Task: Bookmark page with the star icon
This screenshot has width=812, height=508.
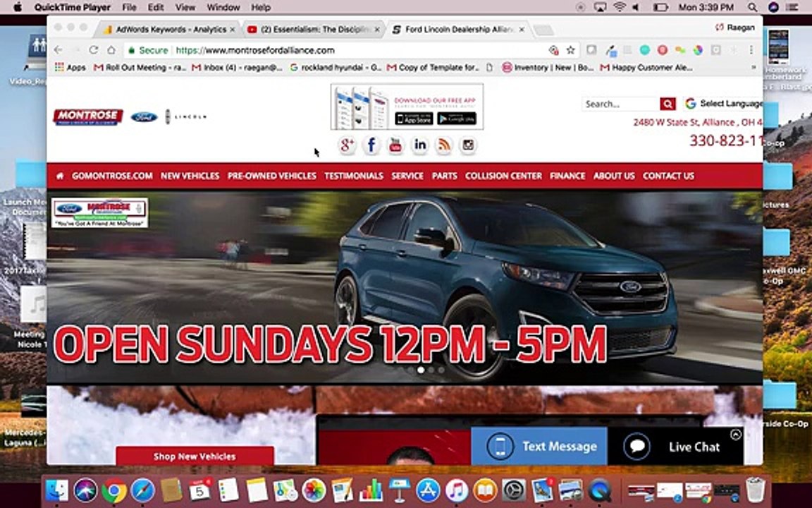Action: point(571,50)
